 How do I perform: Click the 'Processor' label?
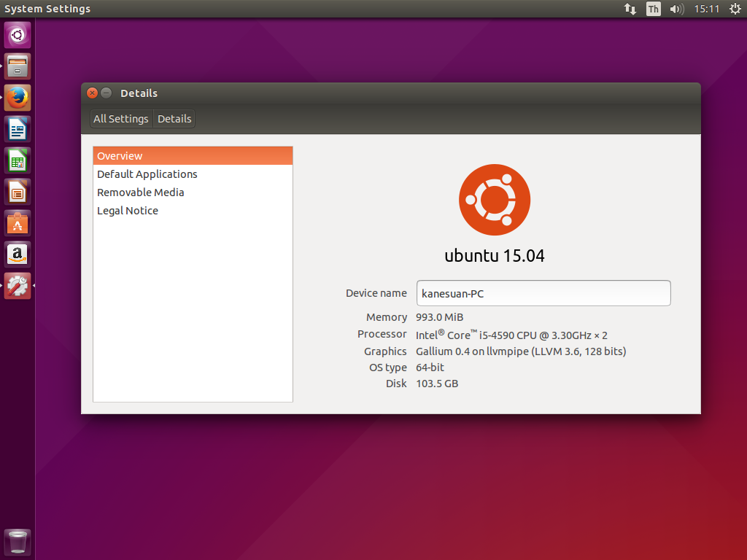(382, 334)
